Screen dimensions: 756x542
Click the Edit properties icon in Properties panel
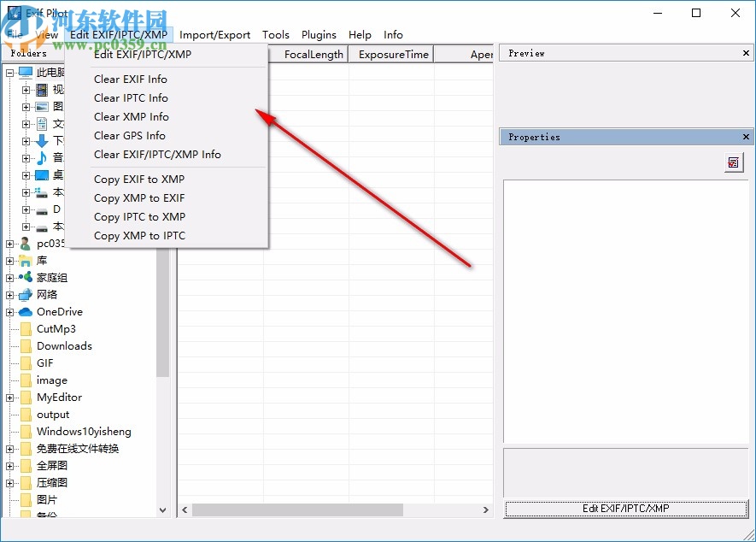click(x=733, y=162)
